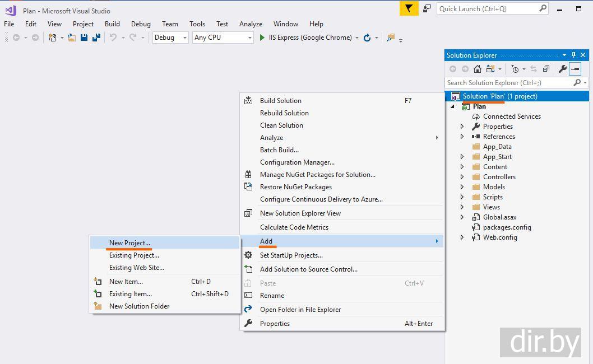Viewport: 593px width, 364px height.
Task: Expand the Controllers folder in tree
Action: (x=462, y=177)
